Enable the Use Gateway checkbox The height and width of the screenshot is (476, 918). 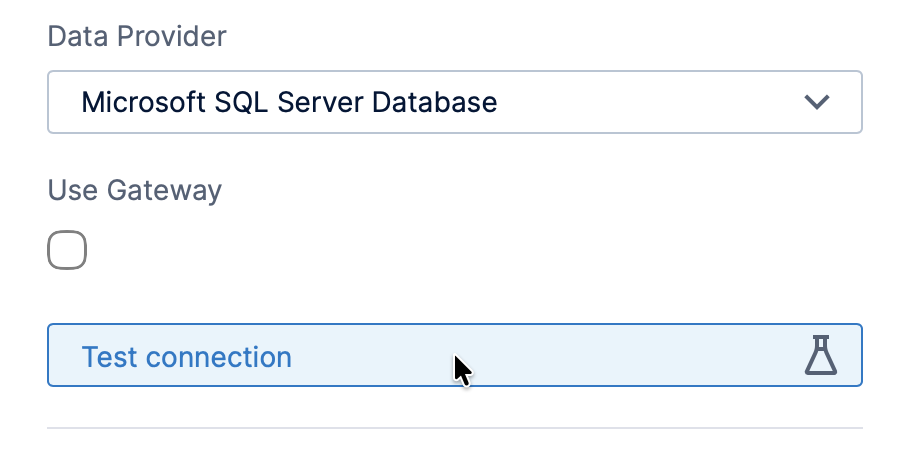pyautogui.click(x=67, y=250)
